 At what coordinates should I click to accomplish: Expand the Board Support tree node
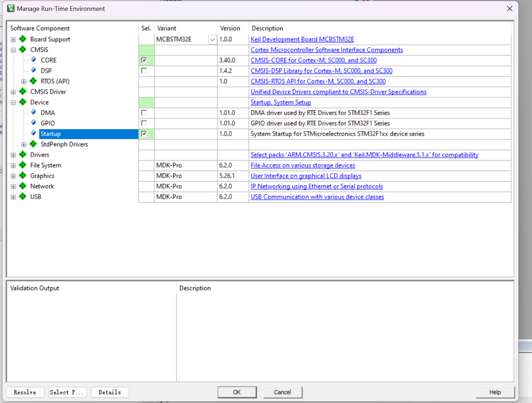[x=13, y=40]
